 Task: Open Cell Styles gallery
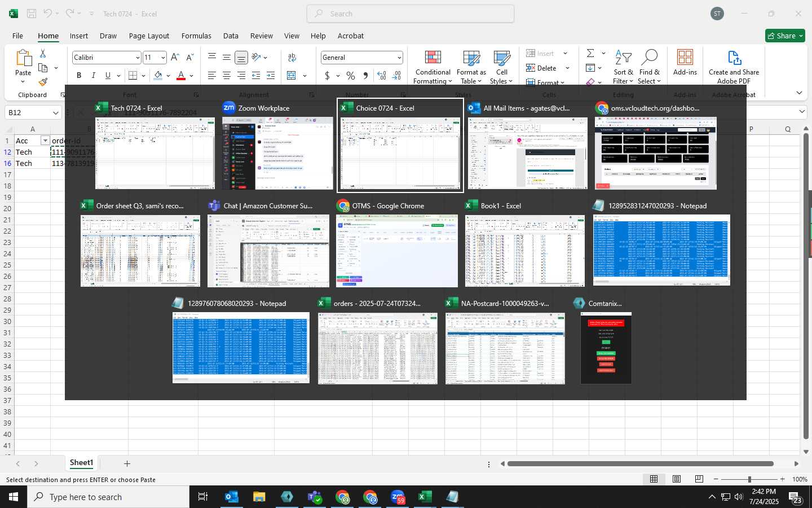coord(501,67)
